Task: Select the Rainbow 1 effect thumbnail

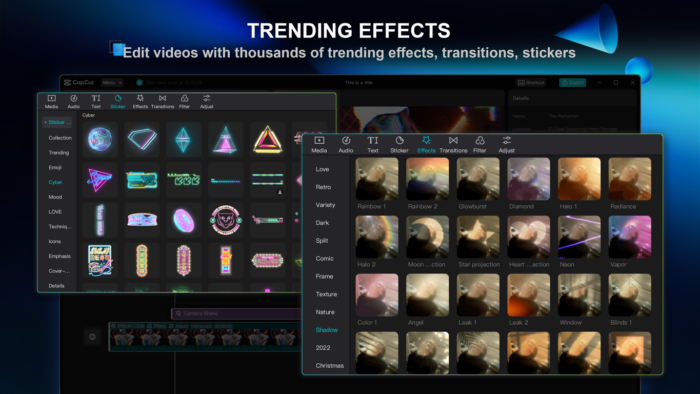Action: tap(377, 179)
